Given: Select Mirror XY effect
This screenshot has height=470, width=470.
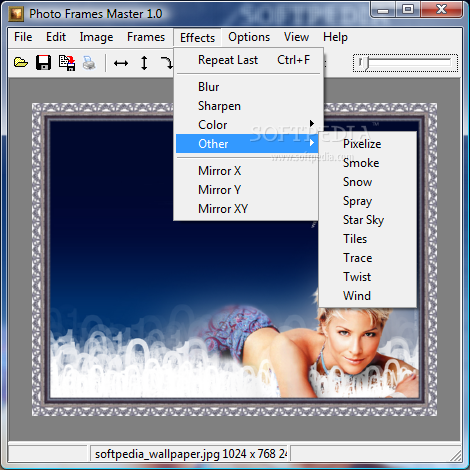Looking at the screenshot, I should click(247, 209).
